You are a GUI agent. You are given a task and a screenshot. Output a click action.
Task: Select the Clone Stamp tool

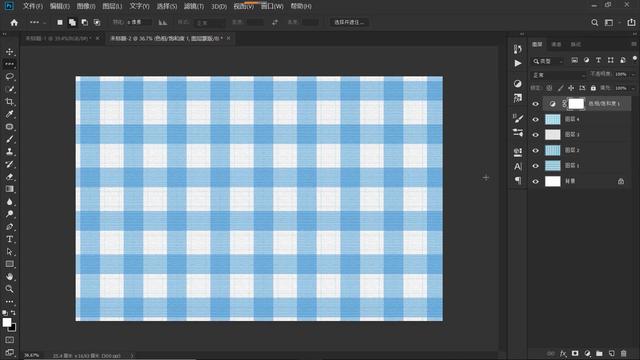point(9,152)
